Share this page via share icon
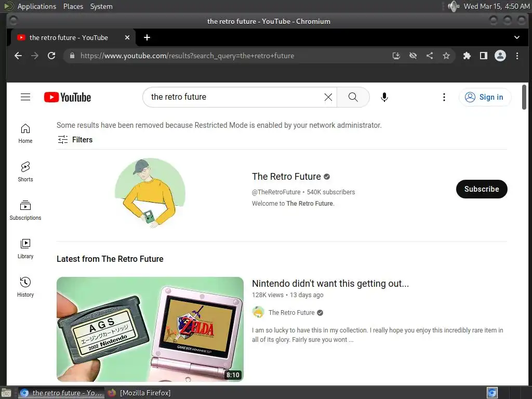This screenshot has width=532, height=399. tap(430, 56)
